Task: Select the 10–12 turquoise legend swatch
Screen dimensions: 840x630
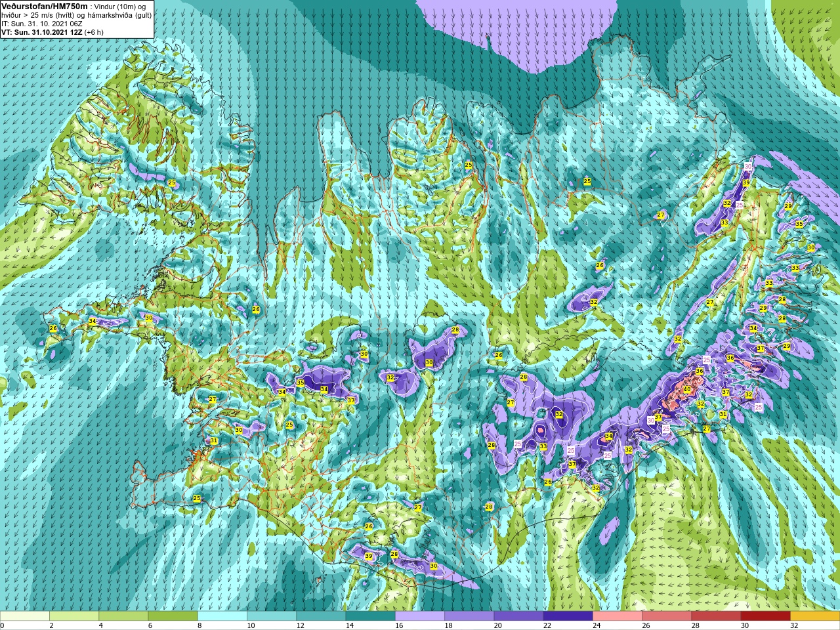Action: (272, 616)
